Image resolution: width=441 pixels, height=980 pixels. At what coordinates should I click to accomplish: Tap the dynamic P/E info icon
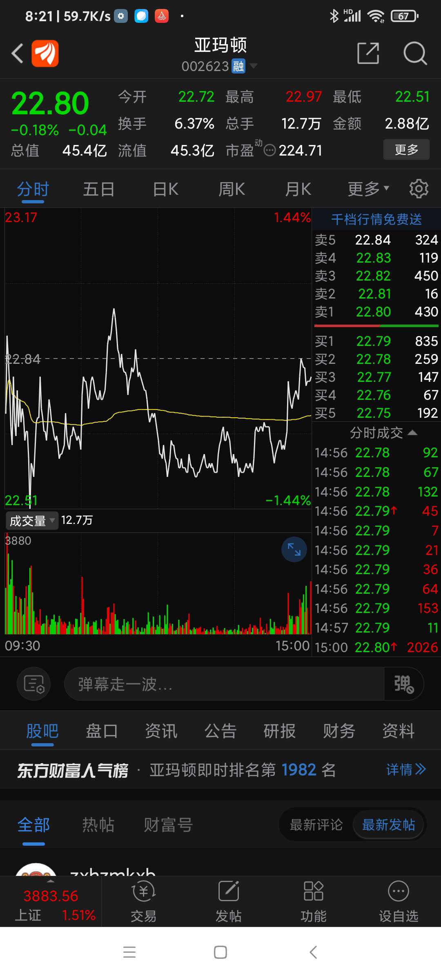(x=270, y=151)
